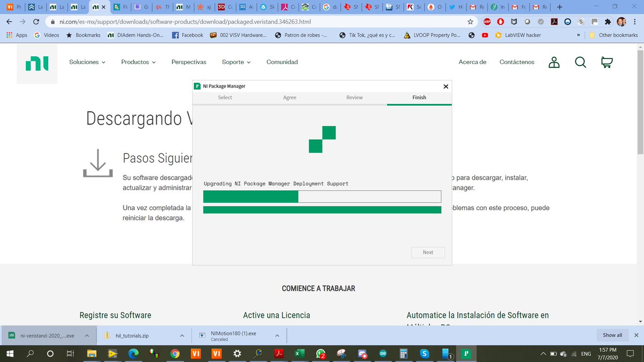Switch to Microsoft Edge on the taskbar

(133, 354)
